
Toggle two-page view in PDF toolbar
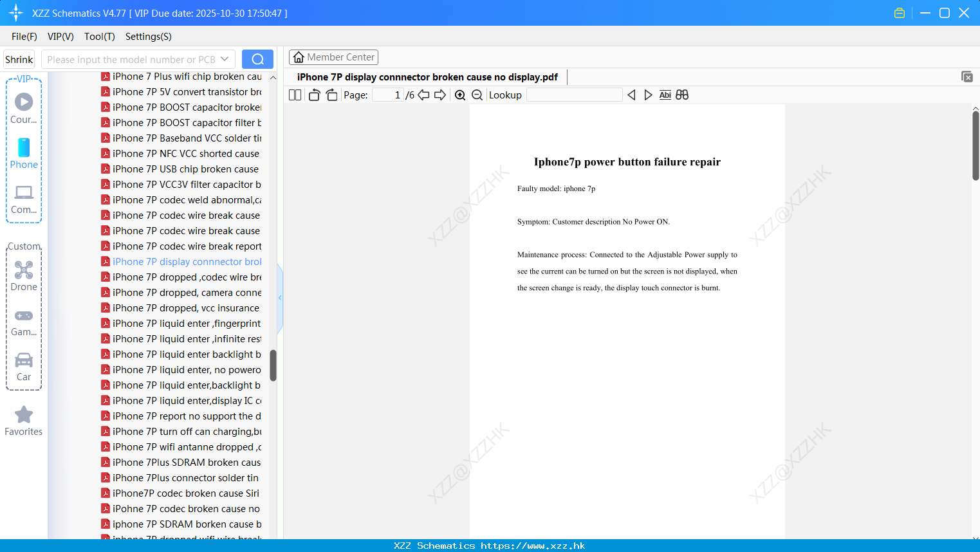295,95
